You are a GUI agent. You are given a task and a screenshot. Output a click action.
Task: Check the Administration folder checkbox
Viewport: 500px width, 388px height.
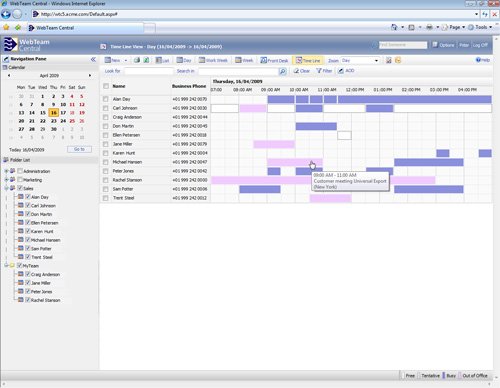click(20, 171)
